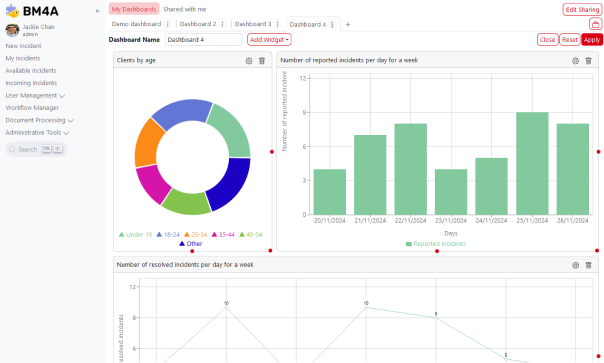This screenshot has width=604, height=363.
Task: Click the magenta 35-44 donut segment
Action: (x=154, y=184)
